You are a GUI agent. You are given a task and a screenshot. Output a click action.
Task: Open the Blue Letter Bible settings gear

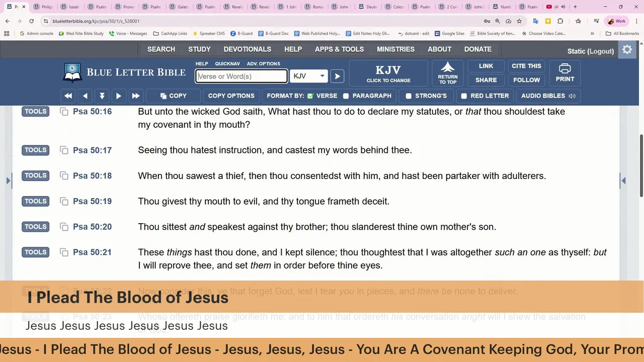pyautogui.click(x=627, y=50)
